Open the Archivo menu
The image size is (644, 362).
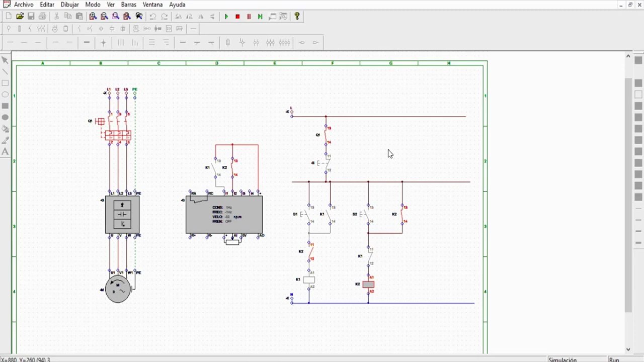24,5
